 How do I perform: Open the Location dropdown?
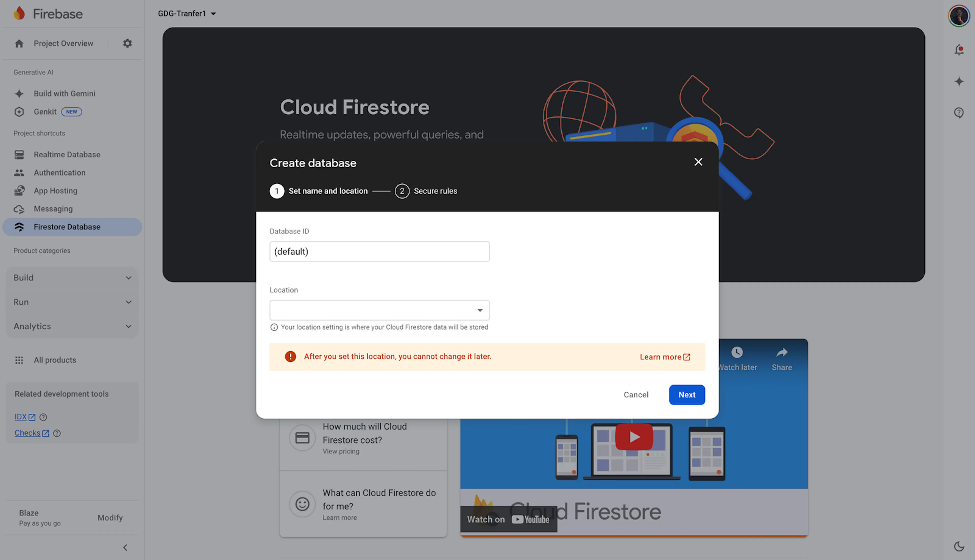(379, 310)
